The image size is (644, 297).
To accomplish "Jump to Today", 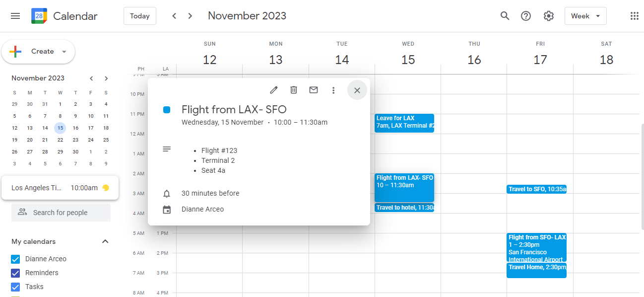I will click(x=140, y=16).
